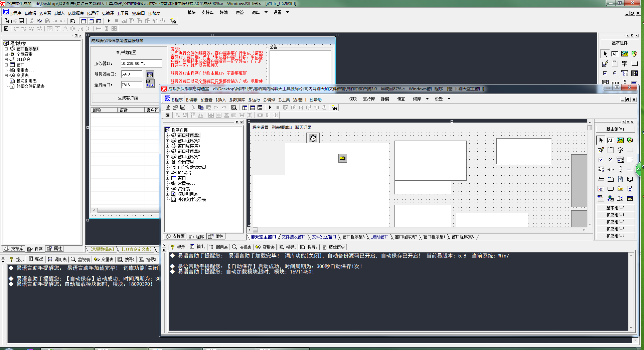Select label (字) tool in 基本组件1 palette

(620, 150)
